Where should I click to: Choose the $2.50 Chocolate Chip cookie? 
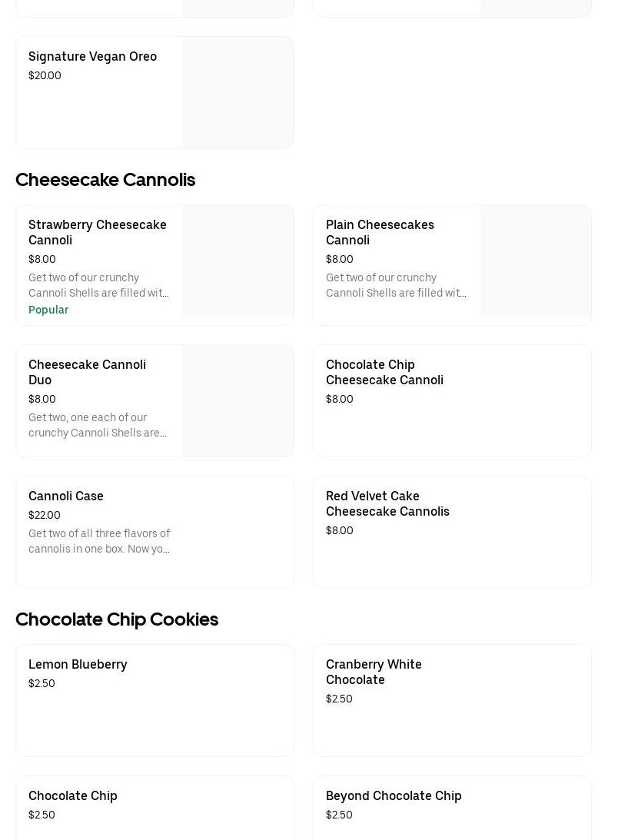click(73, 796)
